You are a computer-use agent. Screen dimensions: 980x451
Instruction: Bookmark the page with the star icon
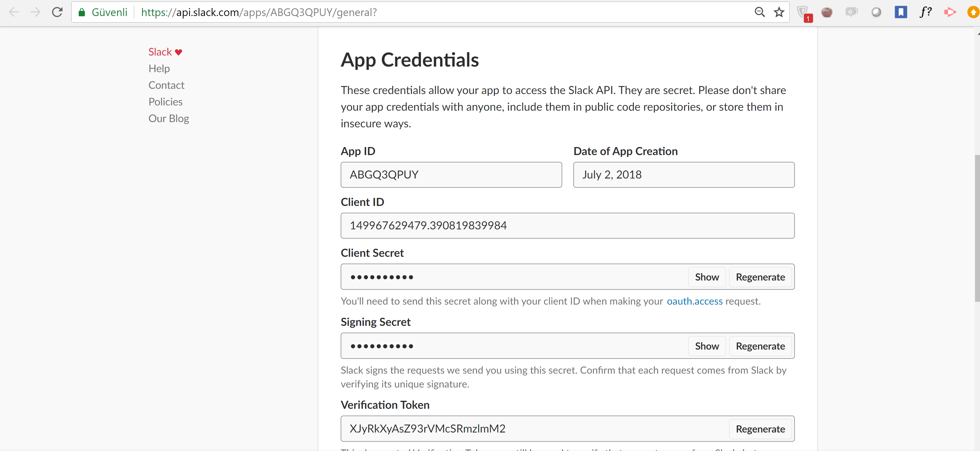click(779, 12)
